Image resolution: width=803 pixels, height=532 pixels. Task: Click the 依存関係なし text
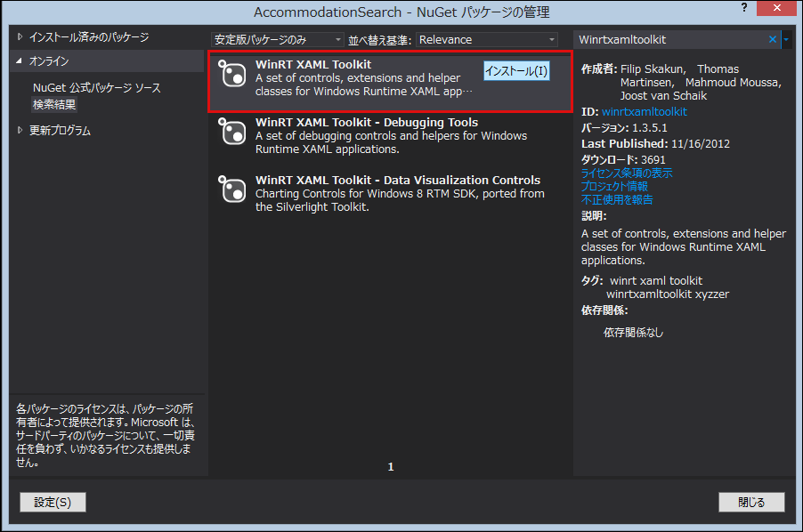click(x=634, y=333)
